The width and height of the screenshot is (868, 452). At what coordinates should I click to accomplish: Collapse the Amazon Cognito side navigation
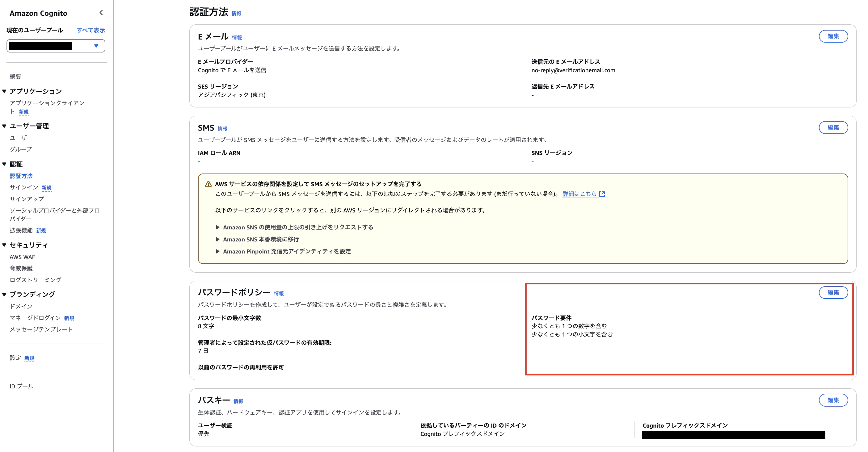[101, 13]
